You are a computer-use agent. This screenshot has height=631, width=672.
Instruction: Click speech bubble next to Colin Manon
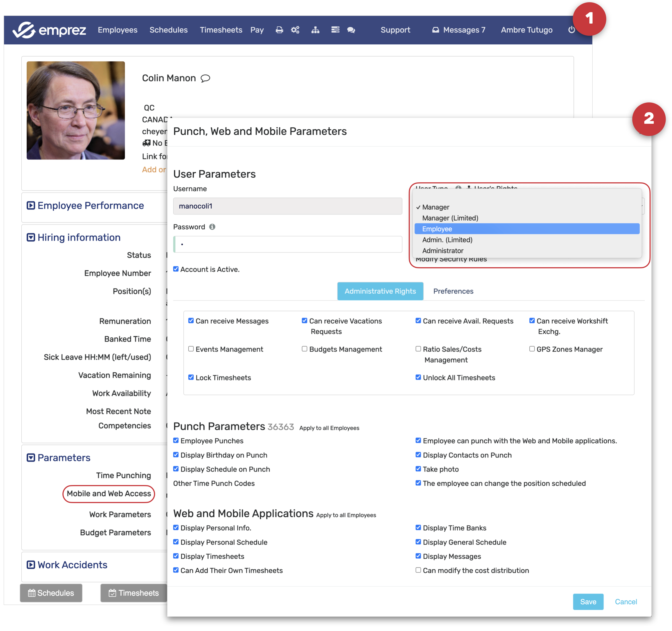tap(205, 79)
